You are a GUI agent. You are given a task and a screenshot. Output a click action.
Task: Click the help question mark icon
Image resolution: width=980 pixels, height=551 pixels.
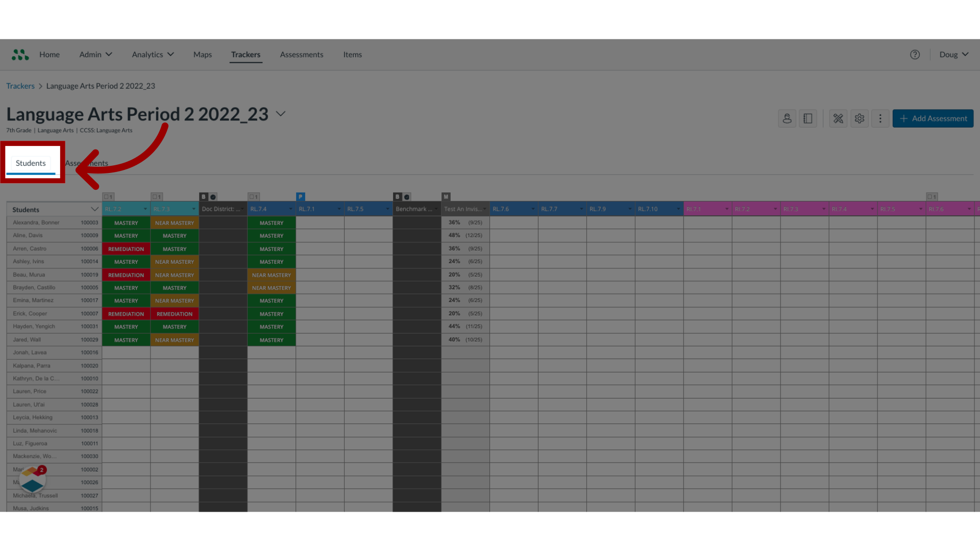[915, 55]
